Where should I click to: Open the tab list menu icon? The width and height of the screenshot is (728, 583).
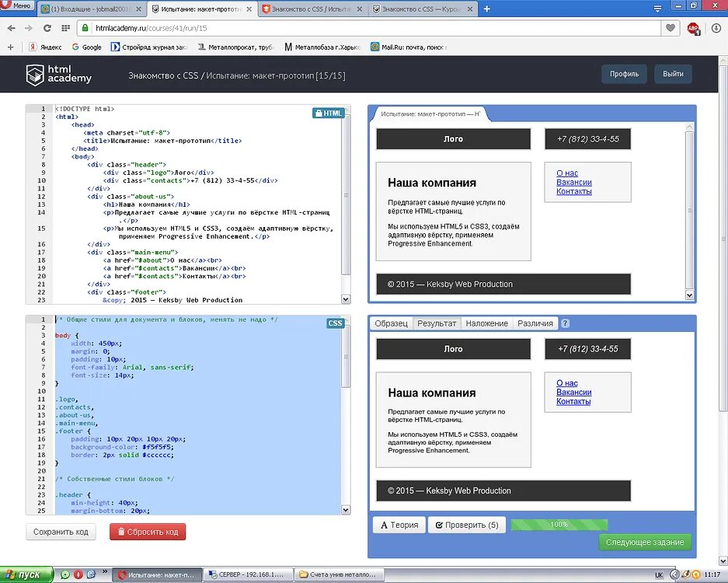(x=657, y=9)
